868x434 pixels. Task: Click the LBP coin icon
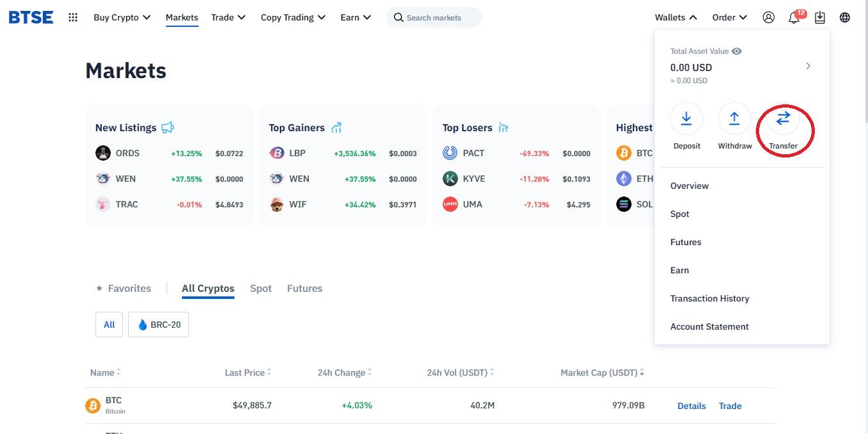[277, 153]
